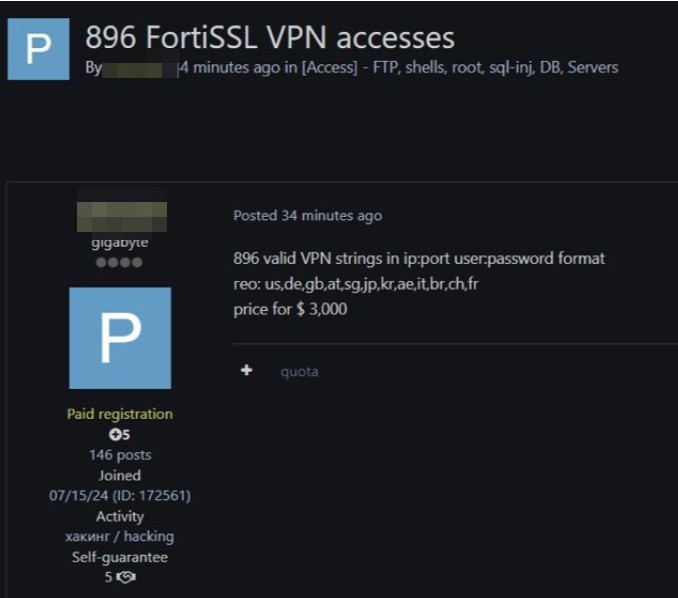The height and width of the screenshot is (598, 678).
Task: Open the large P profile avatar
Action: [120, 338]
